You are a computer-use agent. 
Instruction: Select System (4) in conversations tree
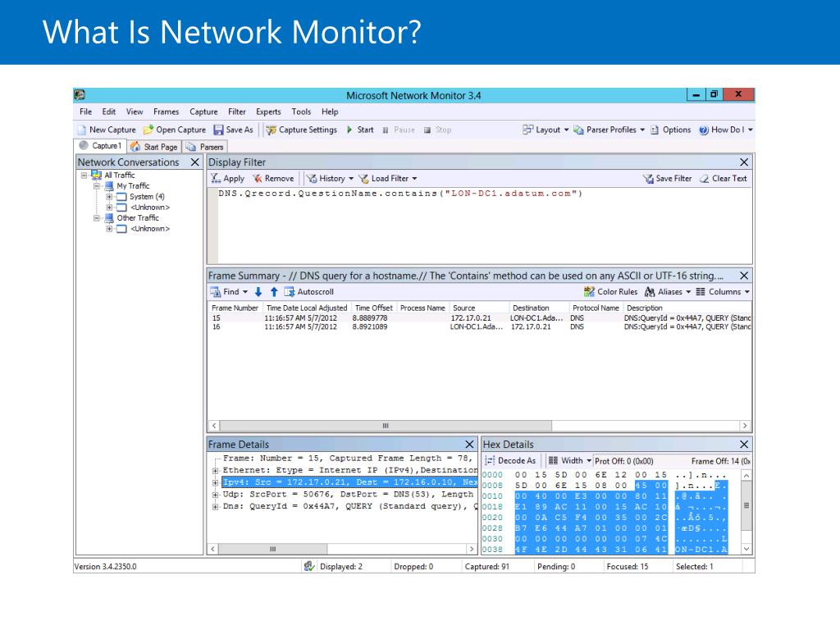point(147,197)
